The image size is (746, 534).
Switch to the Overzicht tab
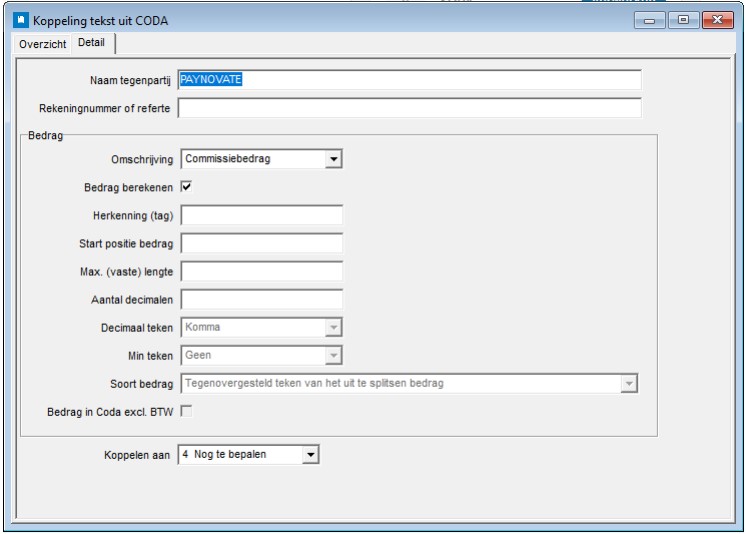(x=43, y=44)
